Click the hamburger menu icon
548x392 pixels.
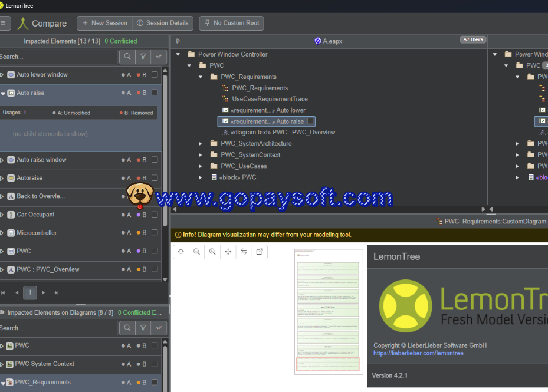4,23
